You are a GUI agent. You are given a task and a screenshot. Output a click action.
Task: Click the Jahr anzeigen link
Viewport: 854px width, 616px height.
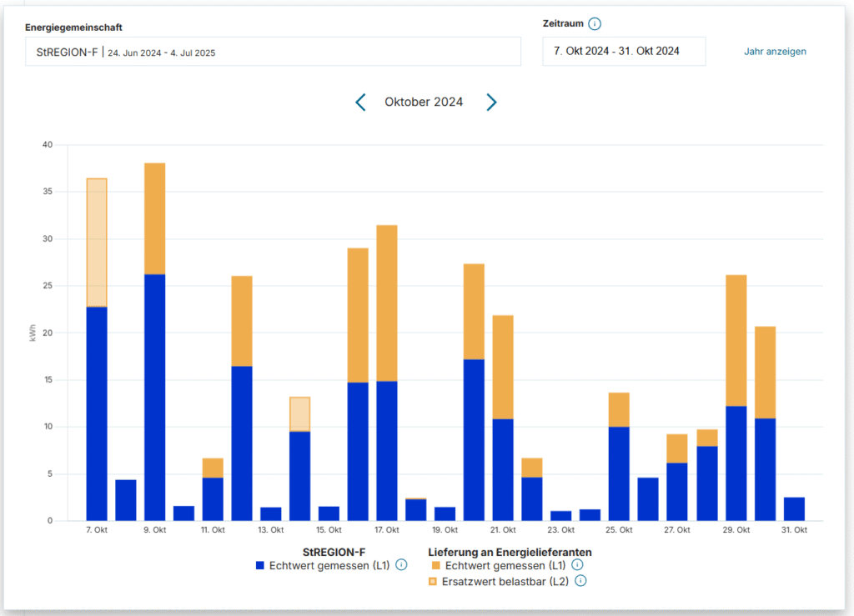coord(775,52)
